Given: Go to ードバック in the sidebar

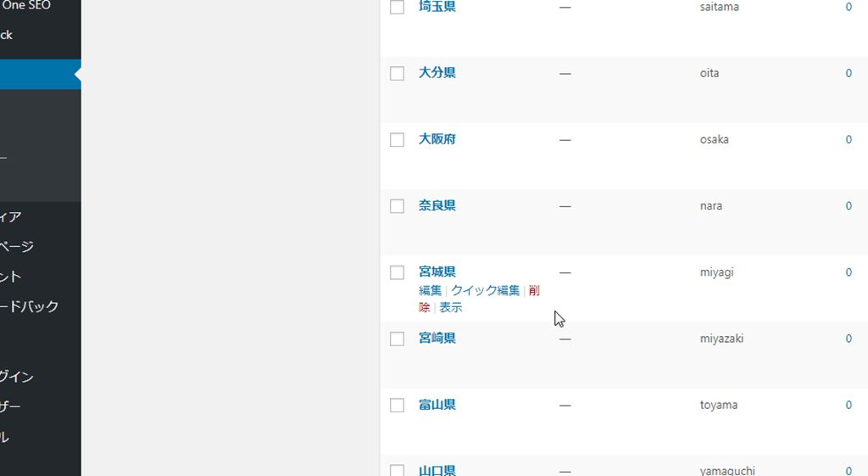Looking at the screenshot, I should pos(30,306).
